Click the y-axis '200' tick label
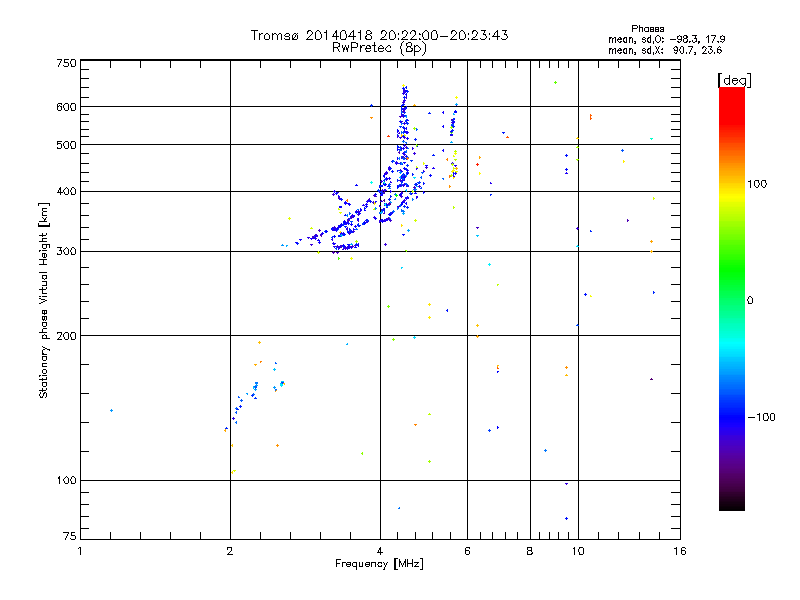The height and width of the screenshot is (600, 800). (66, 336)
